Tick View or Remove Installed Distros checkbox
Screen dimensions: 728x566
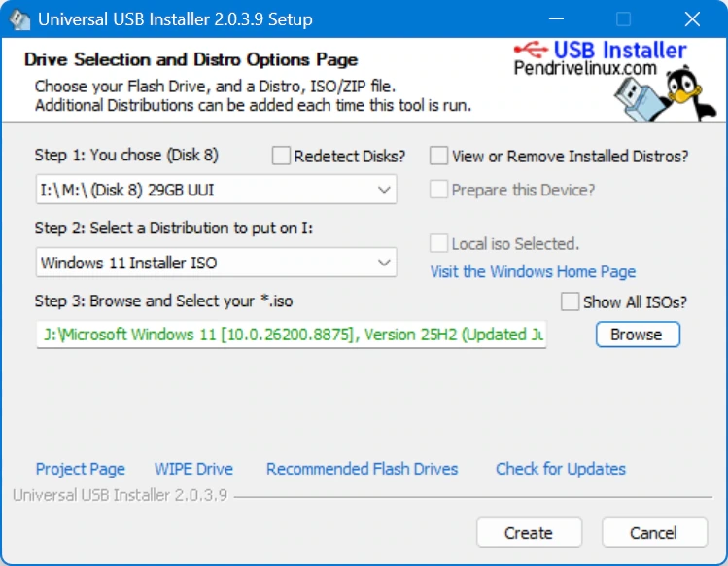click(438, 157)
